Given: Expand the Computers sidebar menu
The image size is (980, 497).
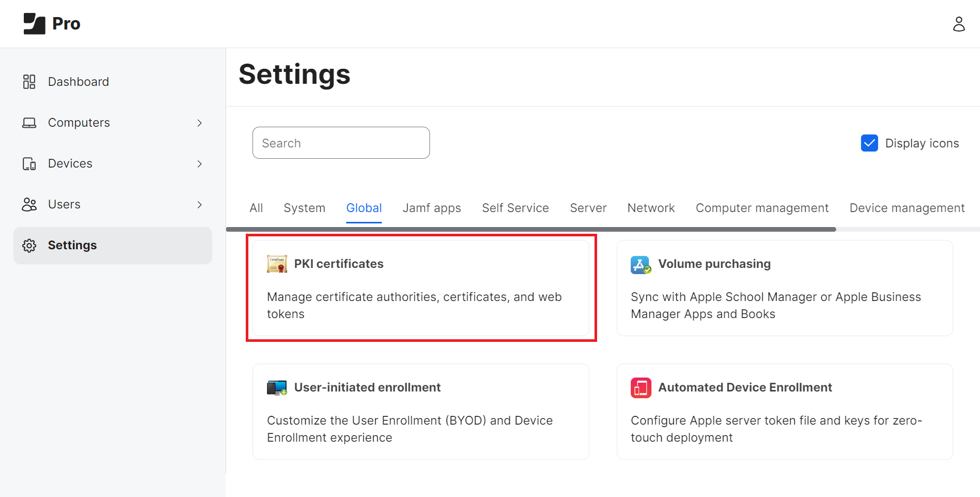Looking at the screenshot, I should 199,123.
